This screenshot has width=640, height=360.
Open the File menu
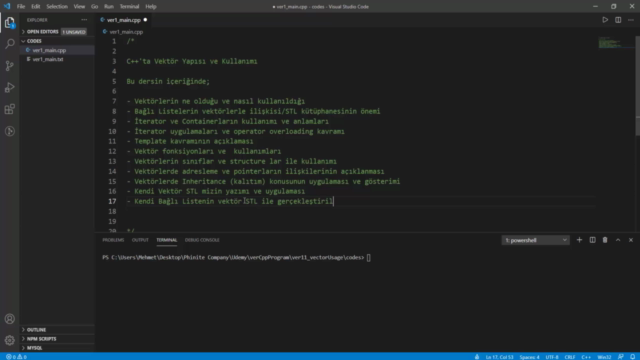tap(21, 7)
